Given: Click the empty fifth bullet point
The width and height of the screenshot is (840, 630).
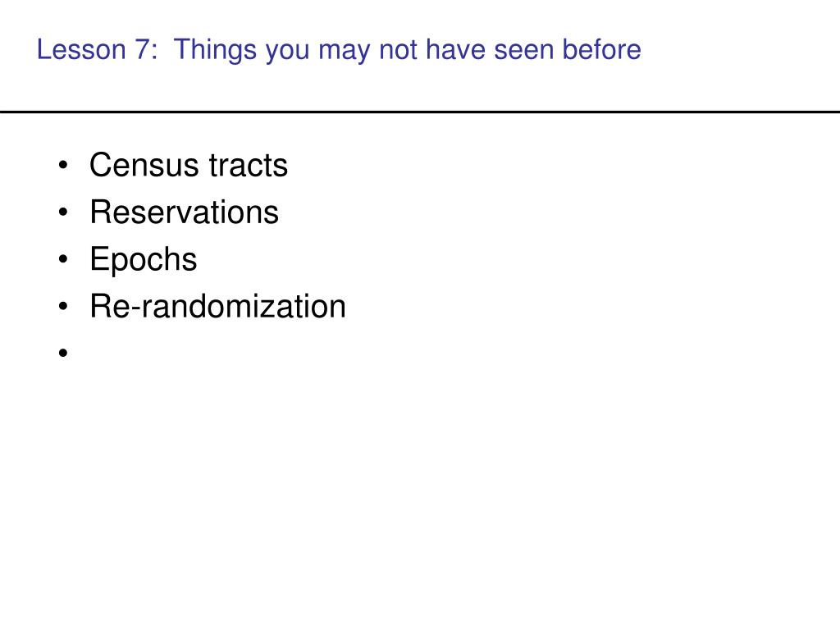Looking at the screenshot, I should [x=63, y=353].
